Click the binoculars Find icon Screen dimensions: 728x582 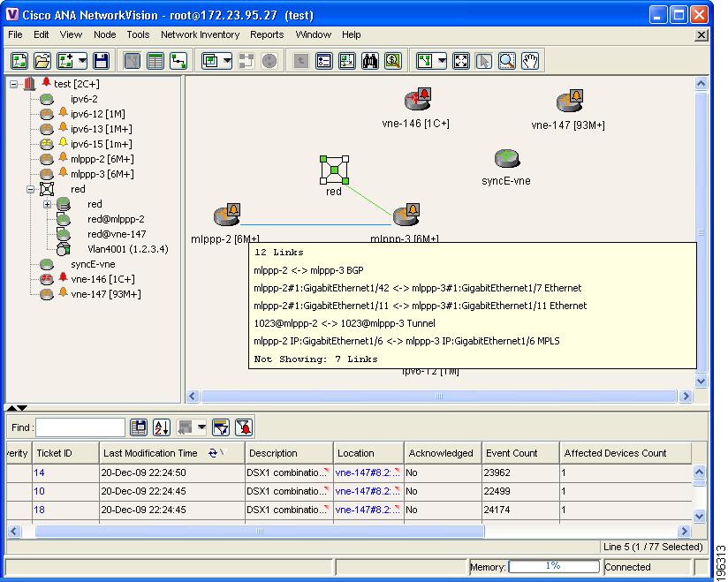click(370, 61)
